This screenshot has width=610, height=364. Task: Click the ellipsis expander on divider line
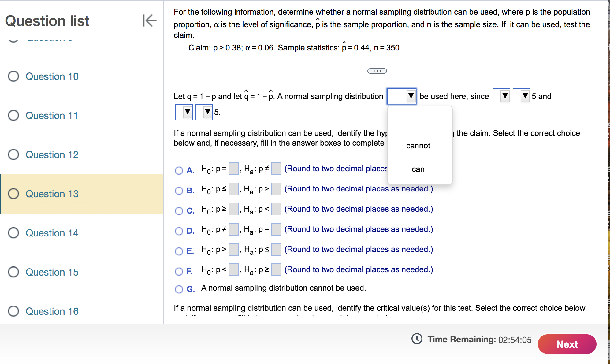[x=377, y=71]
